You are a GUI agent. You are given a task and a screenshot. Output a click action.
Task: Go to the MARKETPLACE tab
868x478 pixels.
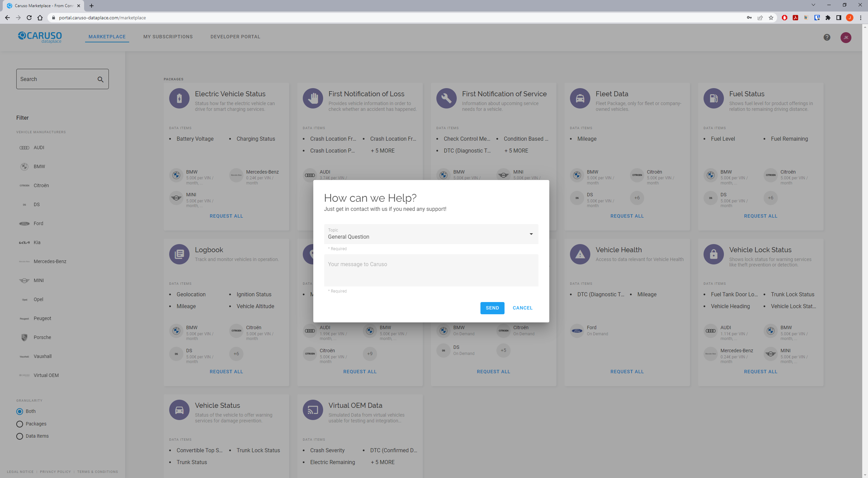point(107,37)
